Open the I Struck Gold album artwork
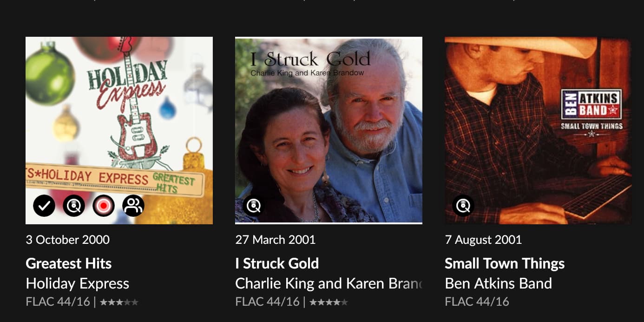The image size is (644, 322). (329, 131)
